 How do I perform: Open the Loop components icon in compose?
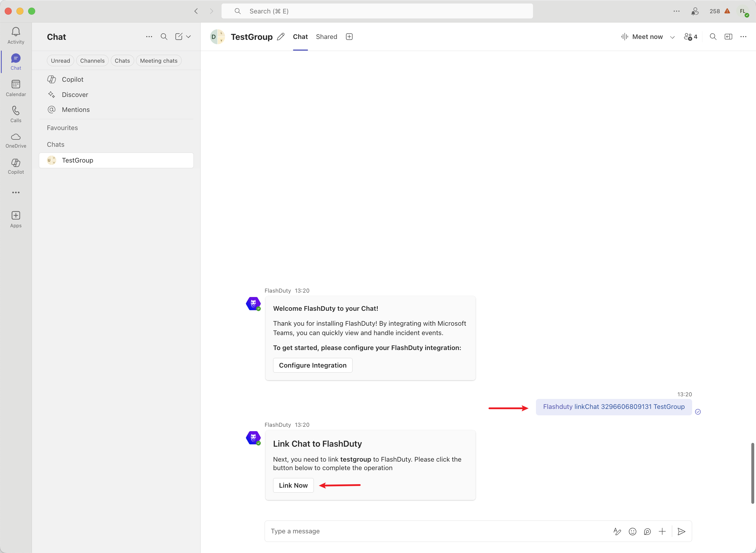648,531
